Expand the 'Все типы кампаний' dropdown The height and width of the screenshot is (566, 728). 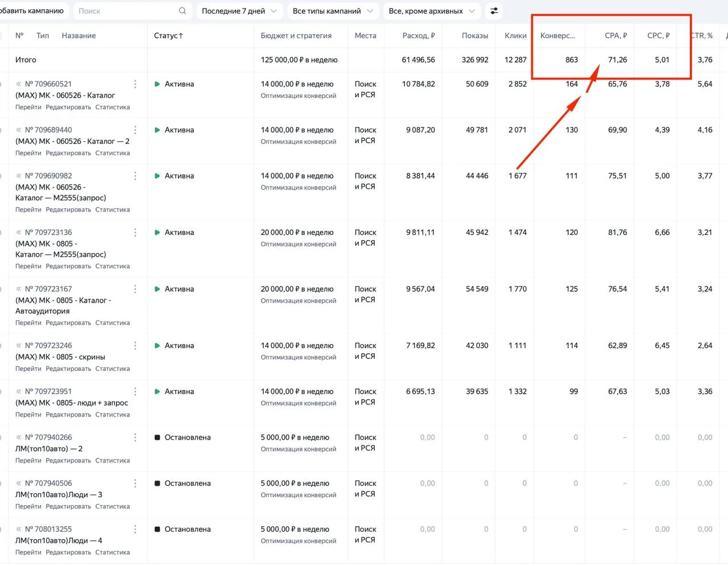tap(333, 11)
